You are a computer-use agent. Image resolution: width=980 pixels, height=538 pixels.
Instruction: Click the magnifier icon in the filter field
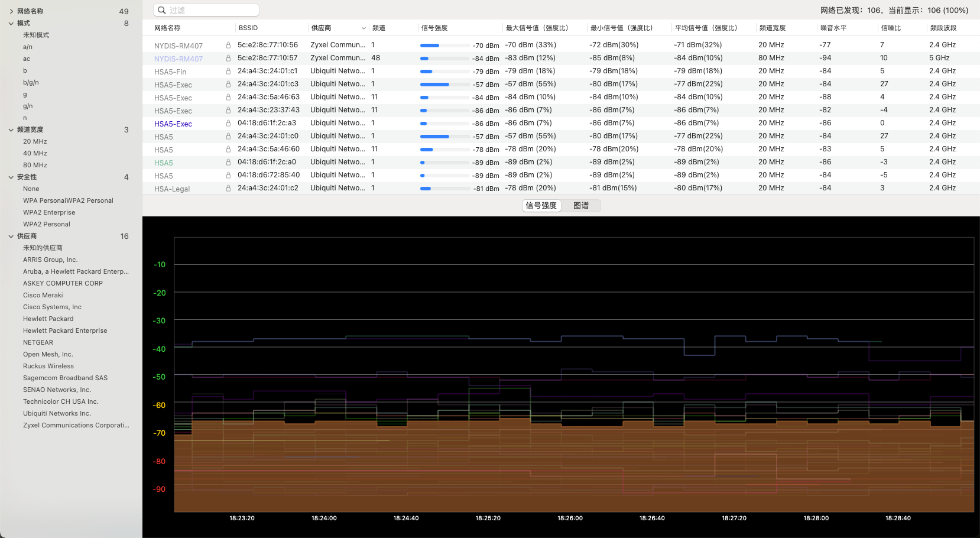(161, 10)
